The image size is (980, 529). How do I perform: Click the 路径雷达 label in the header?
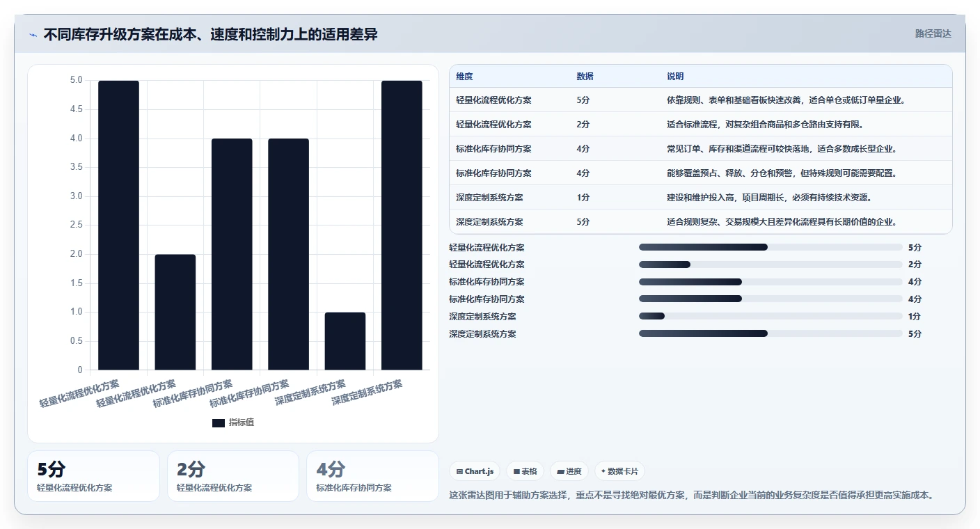[x=933, y=33]
